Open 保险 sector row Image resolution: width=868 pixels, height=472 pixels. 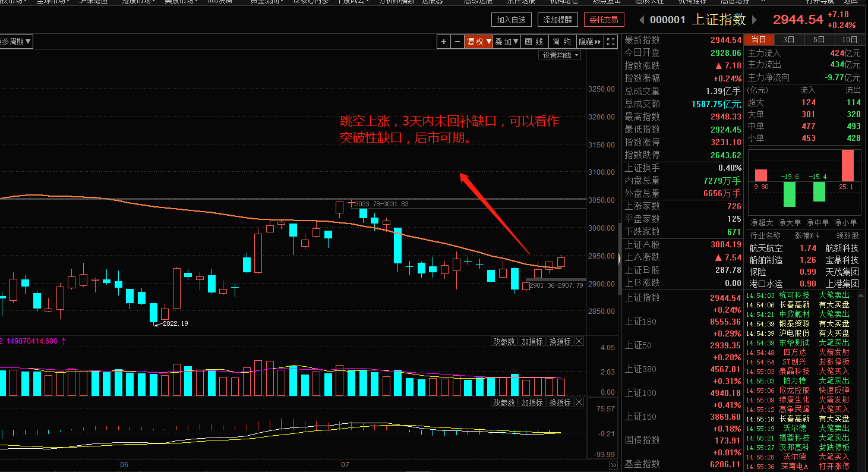tap(804, 272)
